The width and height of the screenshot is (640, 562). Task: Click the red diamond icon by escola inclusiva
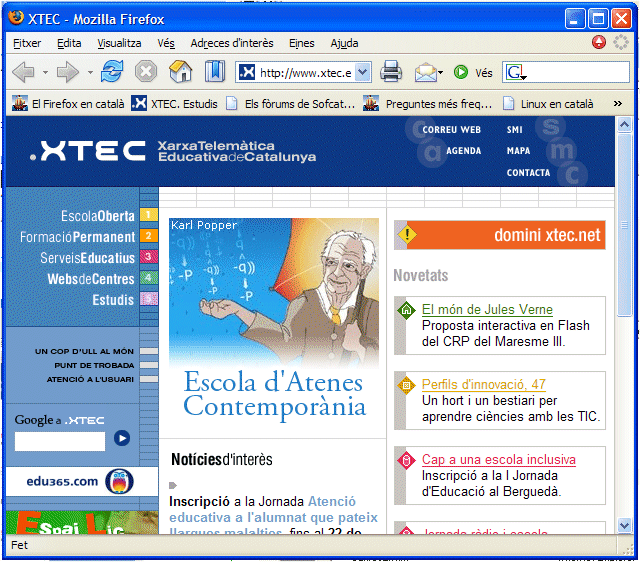406,461
